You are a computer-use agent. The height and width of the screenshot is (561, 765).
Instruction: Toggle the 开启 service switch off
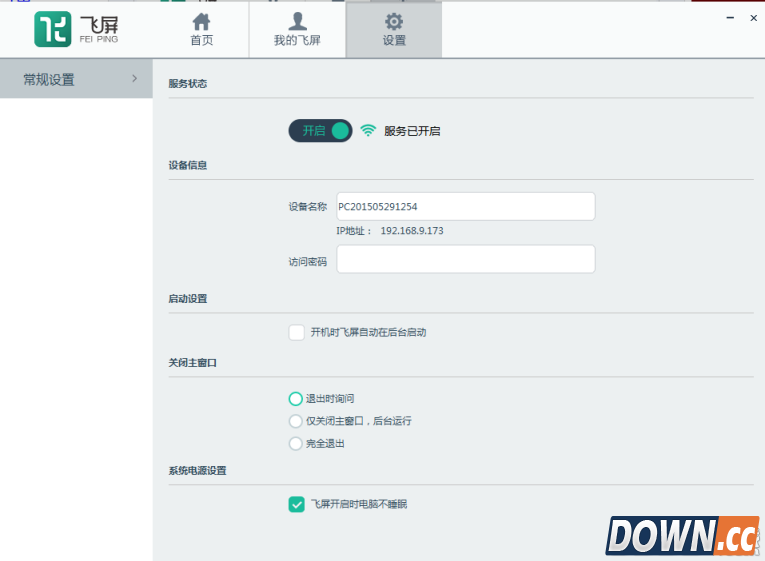(320, 131)
